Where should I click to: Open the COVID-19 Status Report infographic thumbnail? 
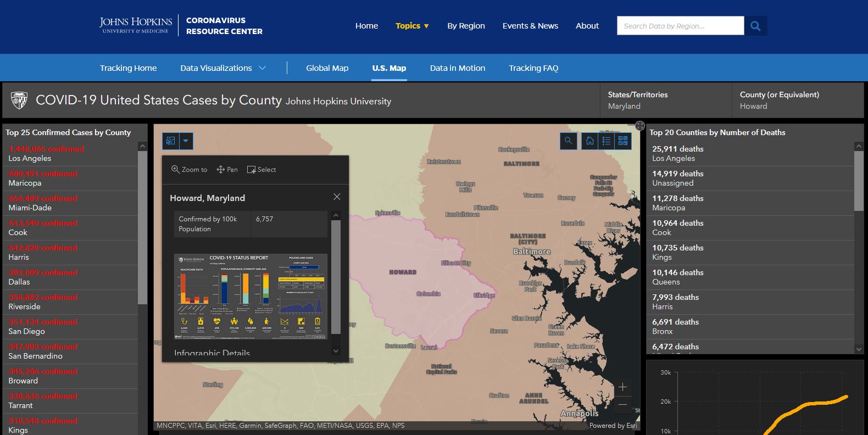pos(251,297)
